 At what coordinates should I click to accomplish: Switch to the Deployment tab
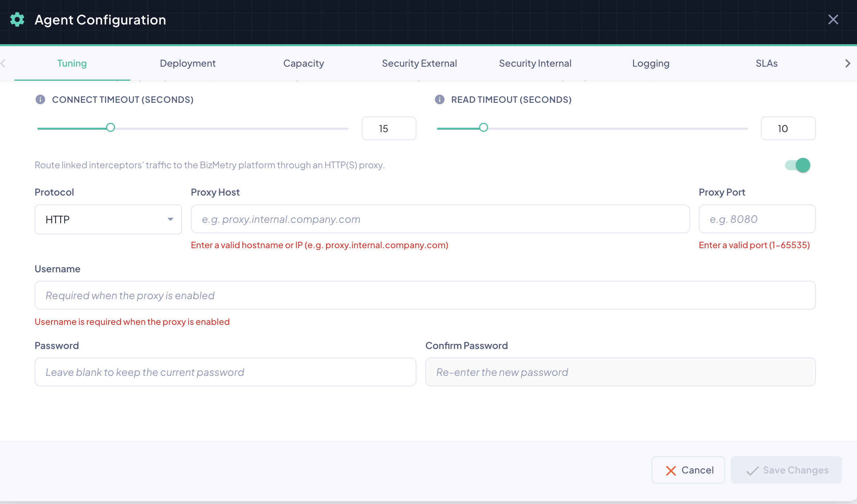(x=188, y=63)
